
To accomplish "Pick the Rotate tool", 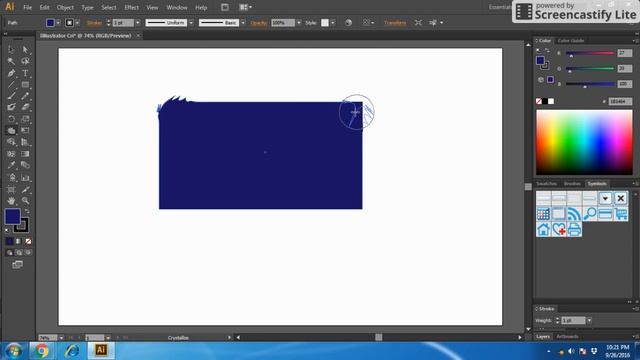I will [11, 119].
